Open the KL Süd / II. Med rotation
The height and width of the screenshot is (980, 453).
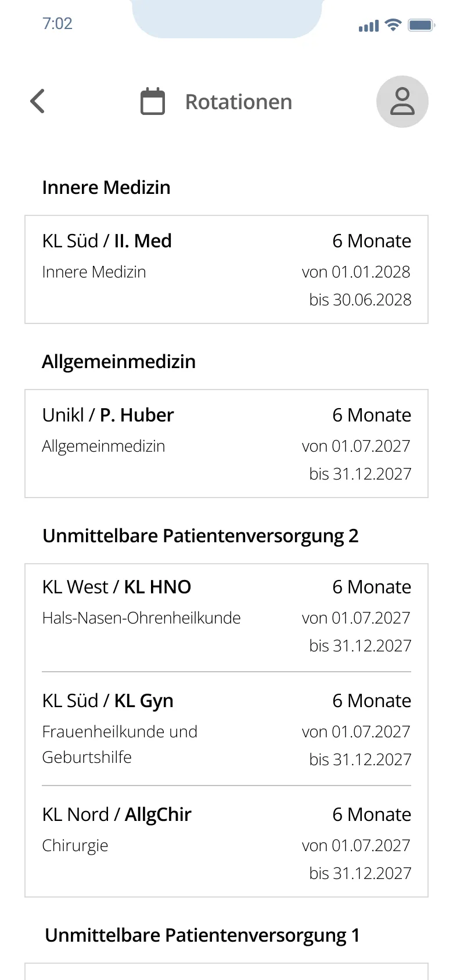coord(227,269)
